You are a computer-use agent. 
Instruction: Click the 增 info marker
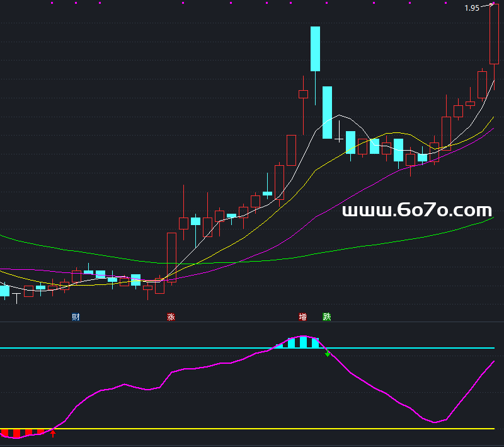point(303,316)
